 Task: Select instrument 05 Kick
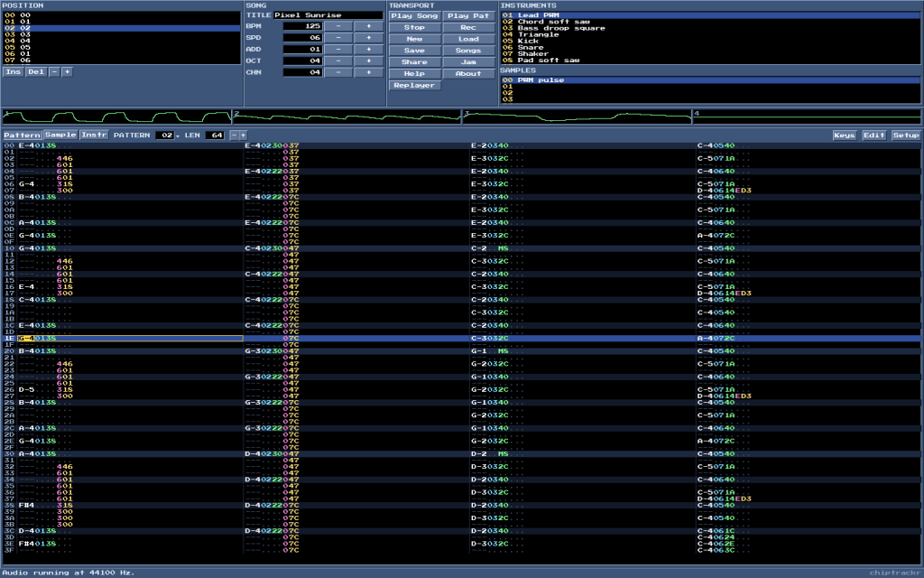point(710,41)
